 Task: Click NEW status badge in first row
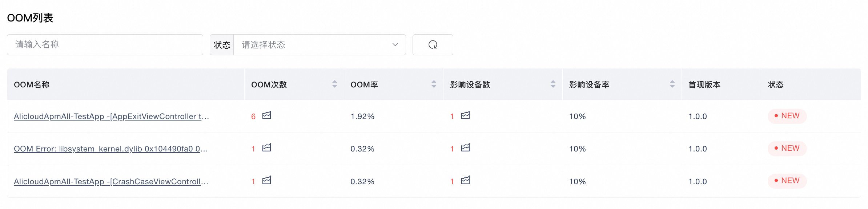(787, 116)
